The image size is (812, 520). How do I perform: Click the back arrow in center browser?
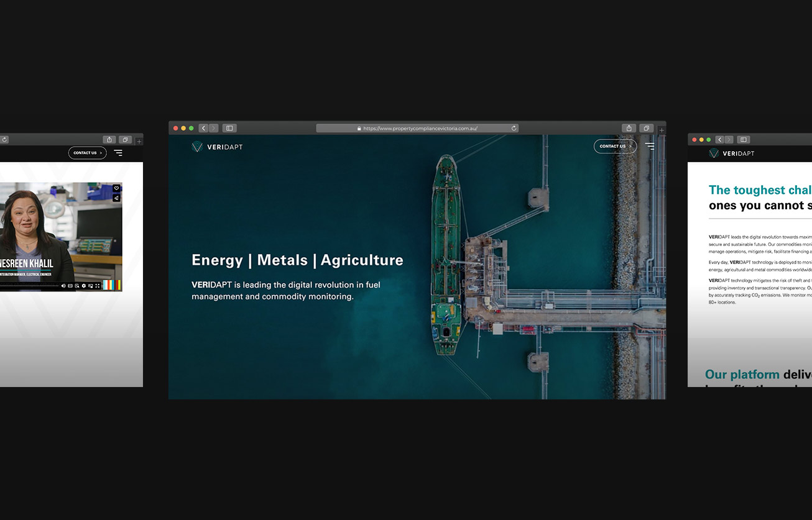(203, 128)
